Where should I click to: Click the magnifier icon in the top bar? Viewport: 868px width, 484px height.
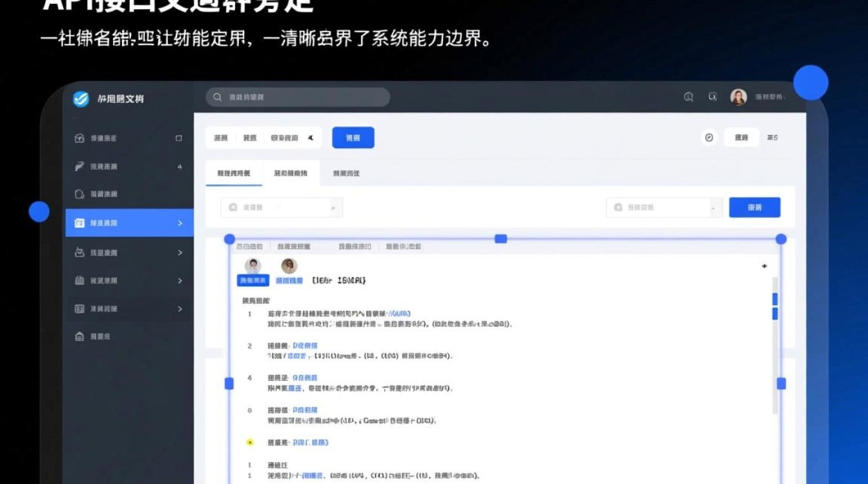(x=688, y=97)
